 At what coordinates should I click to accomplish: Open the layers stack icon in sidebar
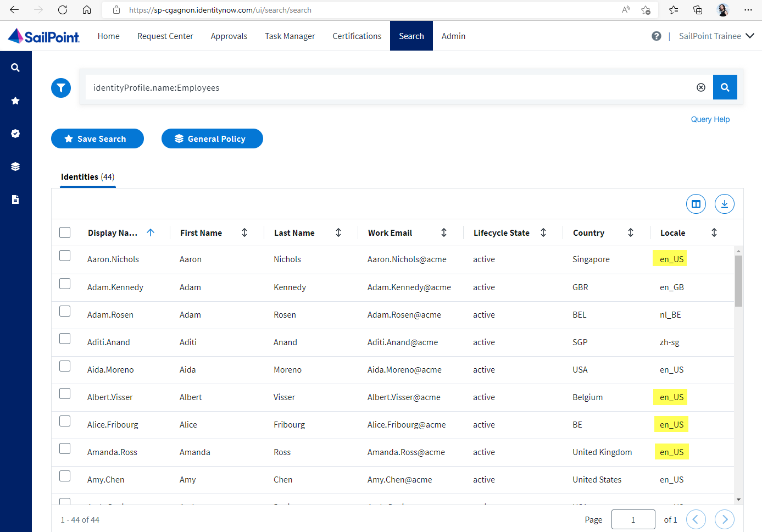pos(15,167)
